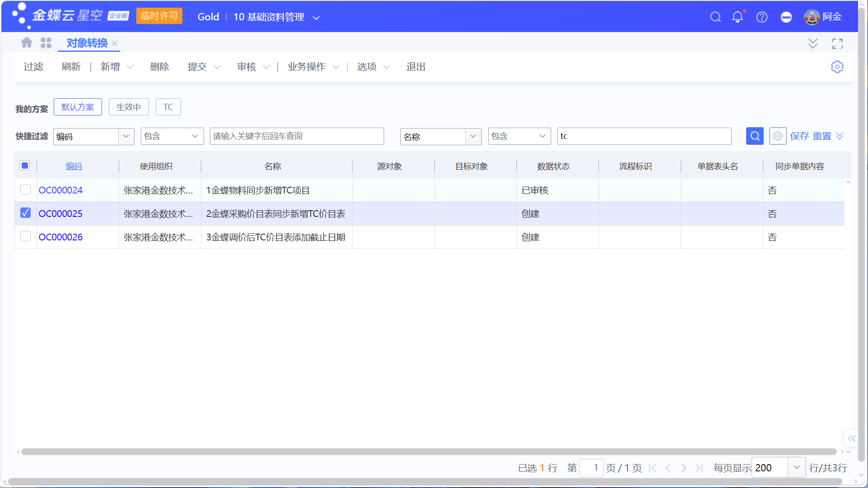Expand the 业务操作 dropdown arrow

coord(336,67)
